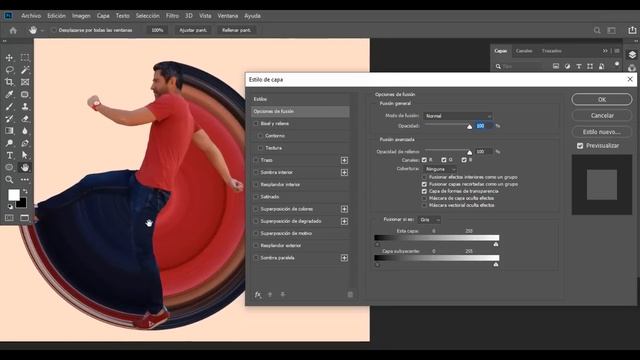Open the Cobertura Ninguna dropdown

click(440, 169)
